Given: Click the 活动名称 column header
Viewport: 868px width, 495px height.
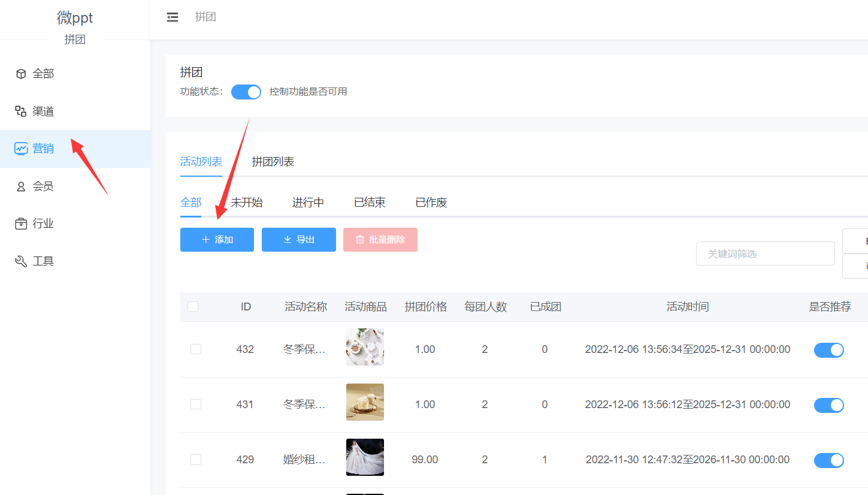Looking at the screenshot, I should [x=306, y=307].
